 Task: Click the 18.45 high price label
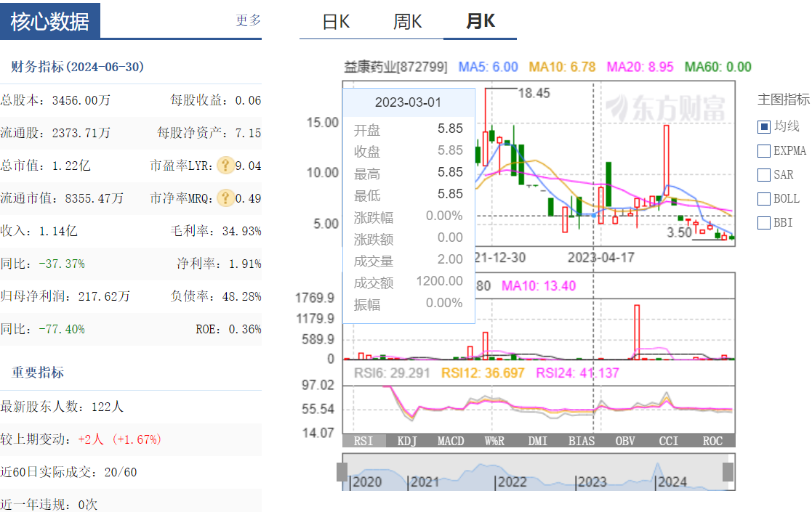click(x=534, y=93)
